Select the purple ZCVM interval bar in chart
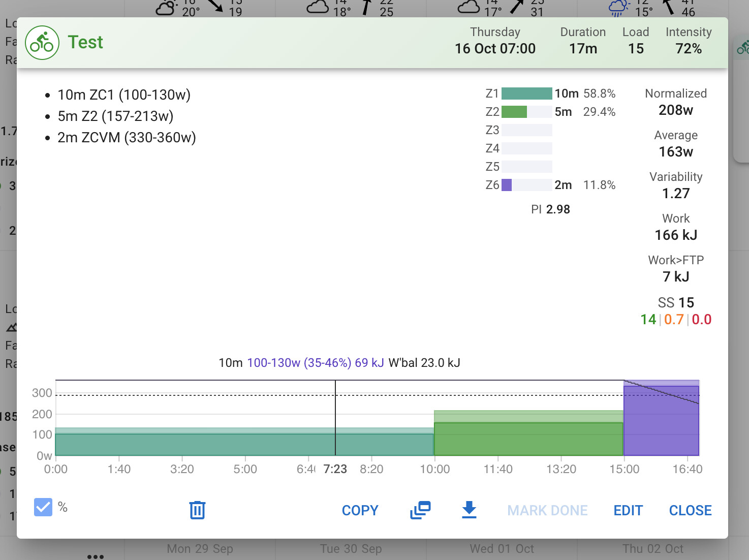749x560 pixels. coord(661,421)
